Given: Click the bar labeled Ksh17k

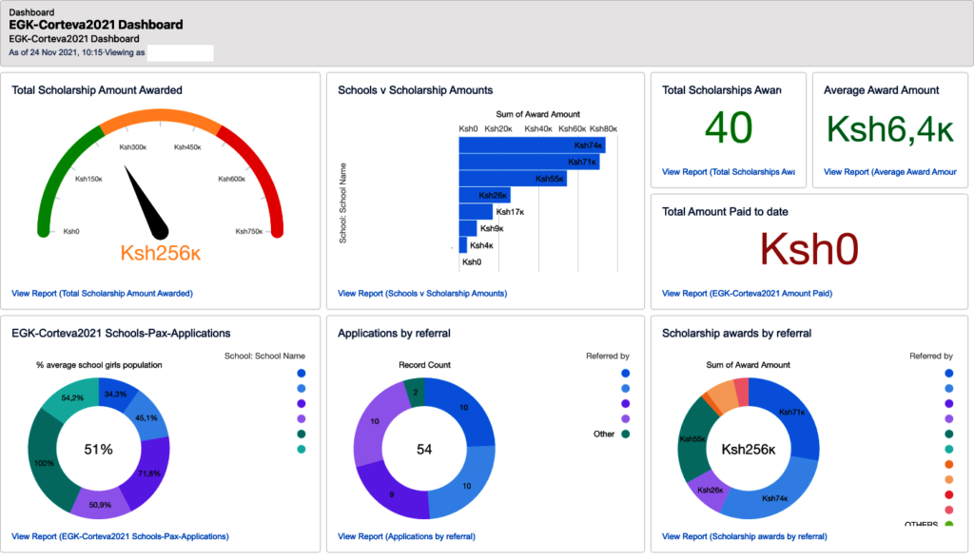Looking at the screenshot, I should tap(476, 212).
